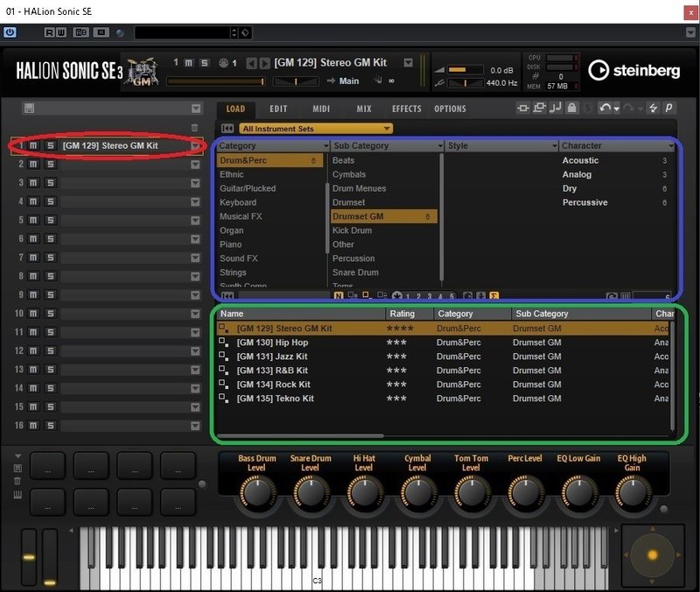Click the pad section trash icon
700x592 pixels.
tap(17, 481)
